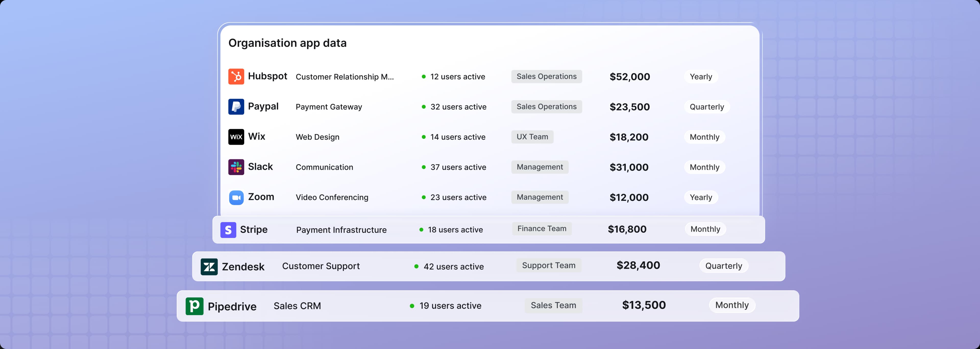This screenshot has width=980, height=349.
Task: Click the Monthly badge in Slack row
Action: pyautogui.click(x=705, y=167)
